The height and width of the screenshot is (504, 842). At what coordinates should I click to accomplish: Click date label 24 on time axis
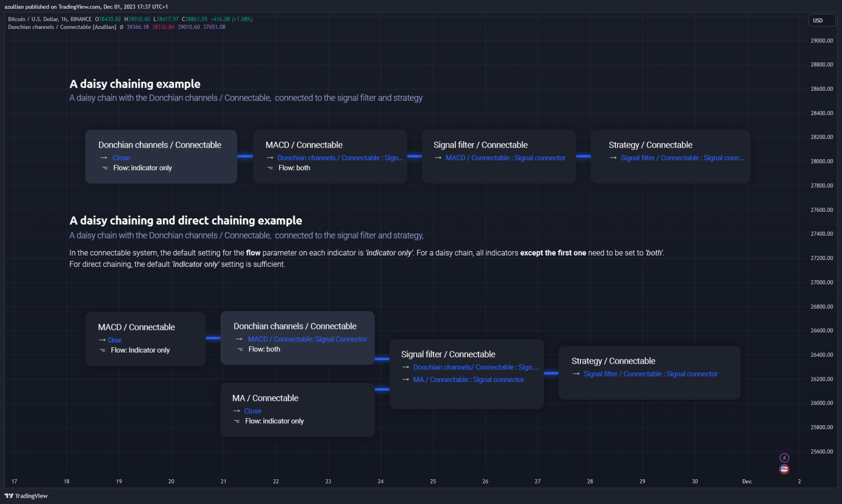click(x=381, y=482)
